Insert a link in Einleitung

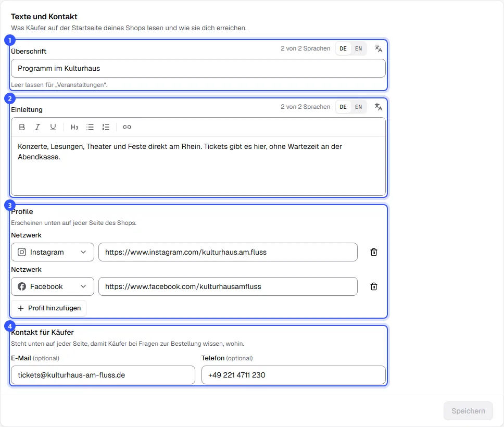[x=127, y=127]
